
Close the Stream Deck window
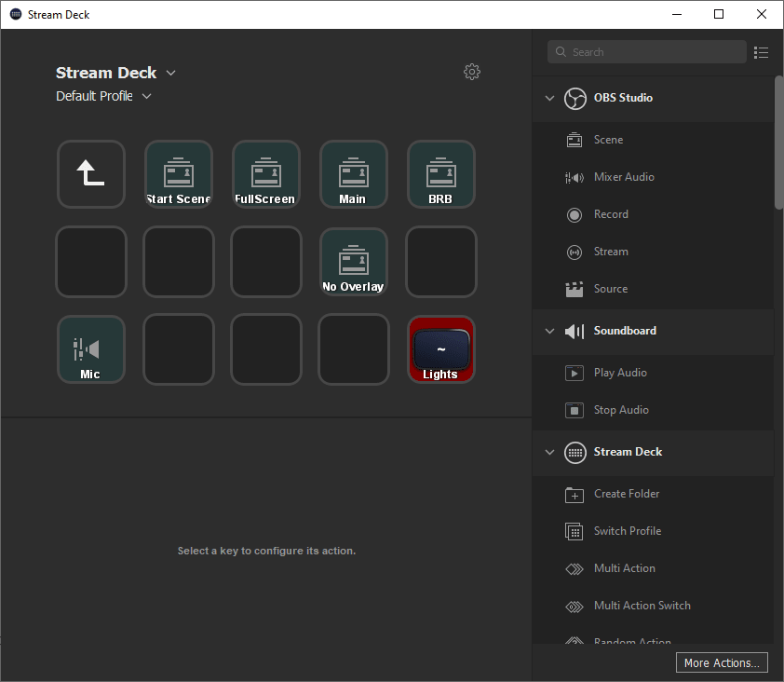tap(761, 14)
